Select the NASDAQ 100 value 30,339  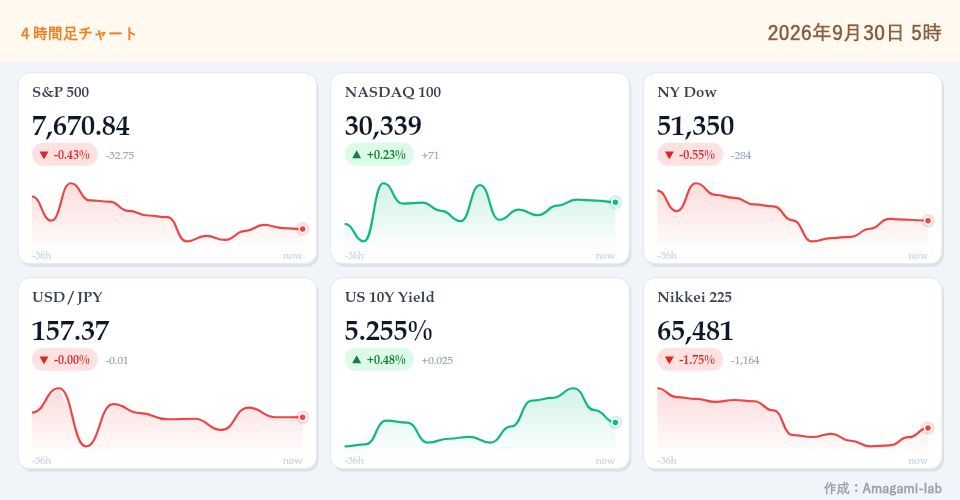click(x=383, y=126)
